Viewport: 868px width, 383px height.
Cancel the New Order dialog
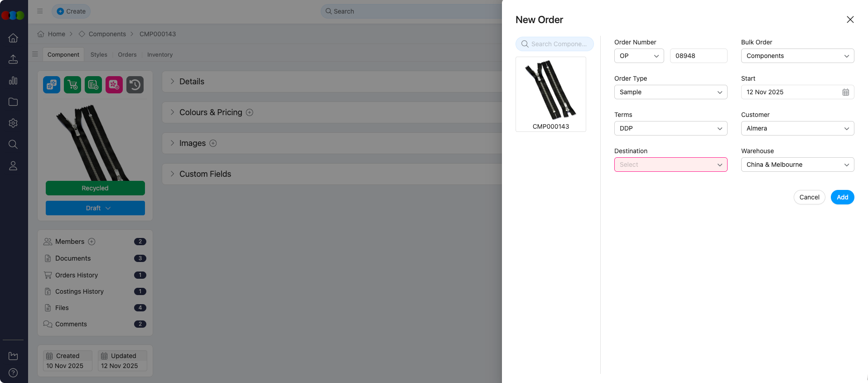pos(809,197)
